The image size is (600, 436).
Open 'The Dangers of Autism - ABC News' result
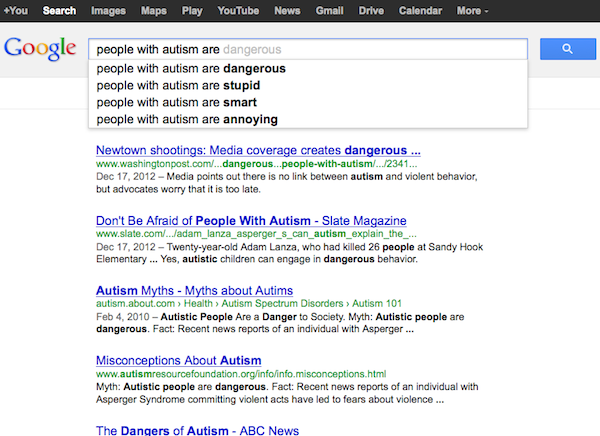pos(197,430)
